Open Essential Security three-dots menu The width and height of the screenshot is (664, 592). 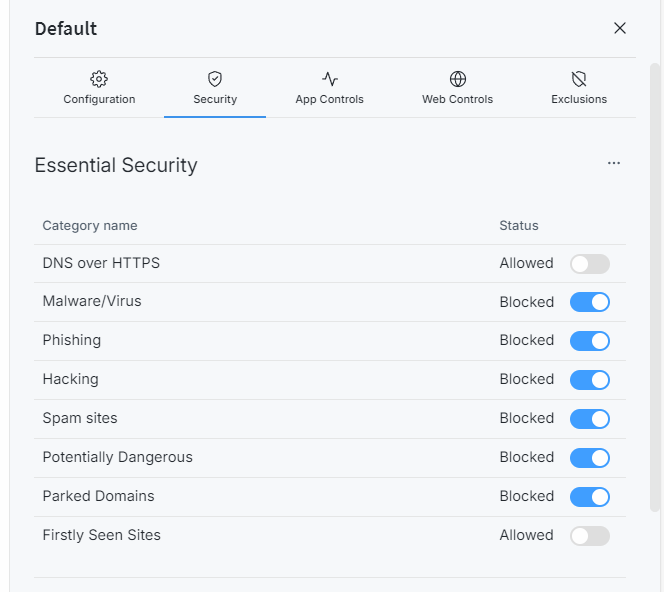(614, 164)
